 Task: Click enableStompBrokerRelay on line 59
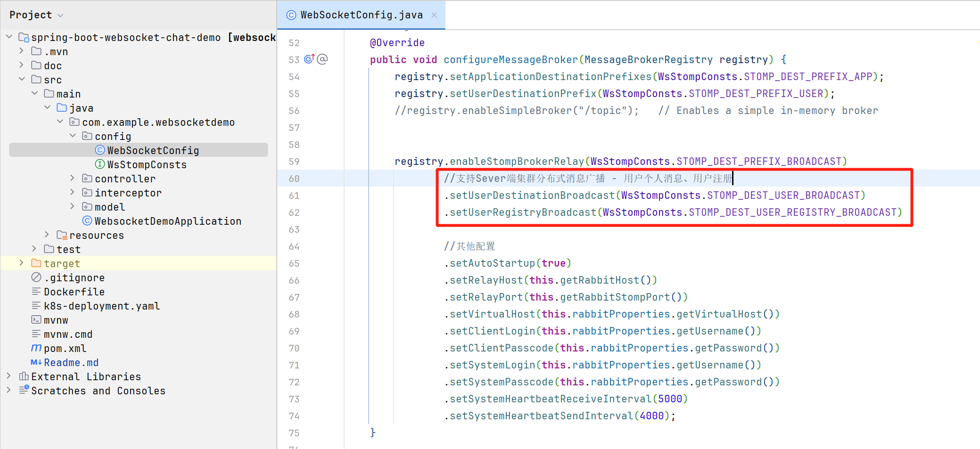click(x=517, y=161)
